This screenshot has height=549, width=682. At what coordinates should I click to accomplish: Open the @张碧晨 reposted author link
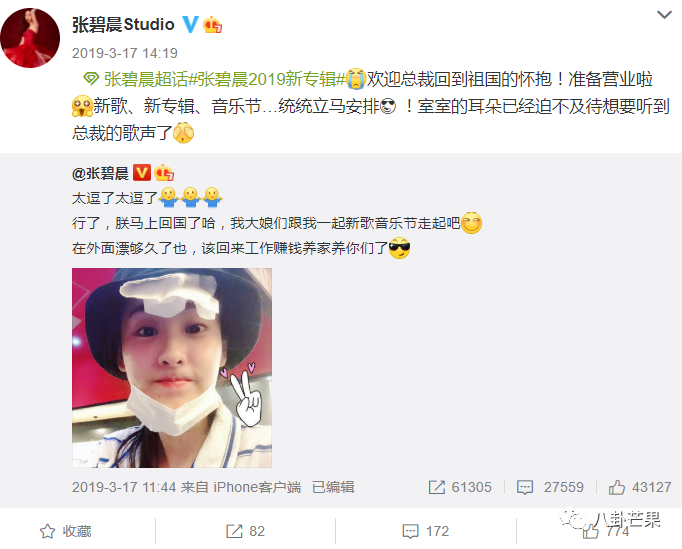[100, 174]
